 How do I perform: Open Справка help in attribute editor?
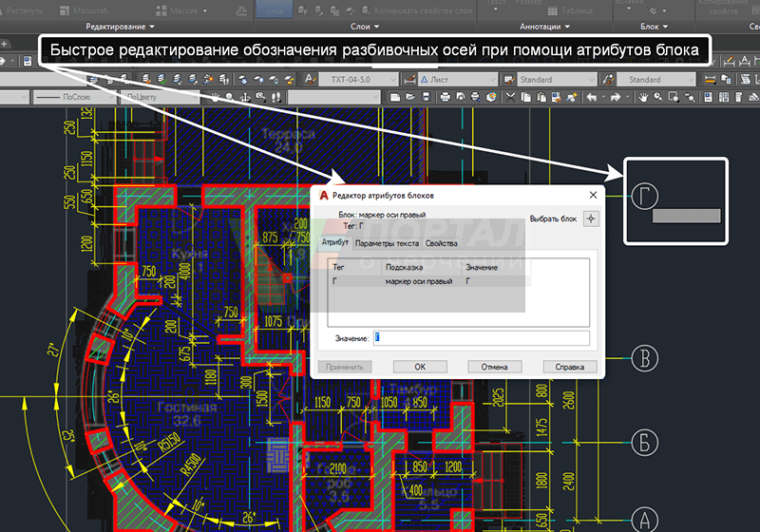(x=569, y=367)
